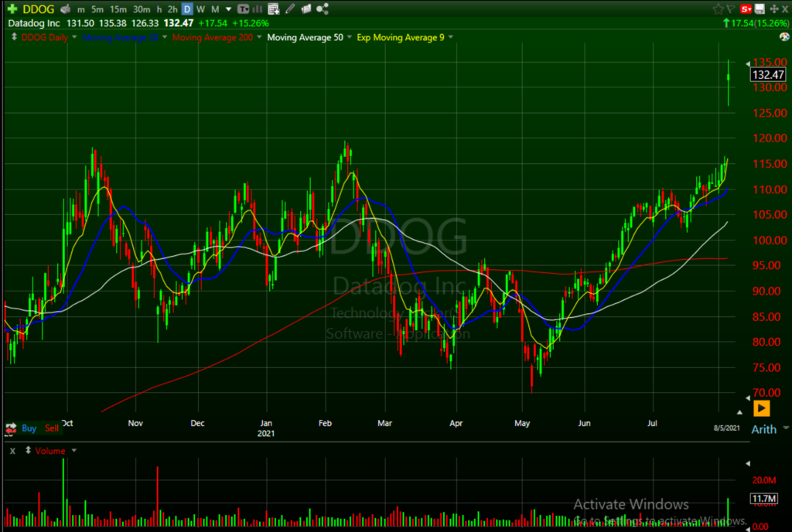The image size is (792, 532).
Task: Select the Daily 'D' timeframe
Action: tap(187, 9)
